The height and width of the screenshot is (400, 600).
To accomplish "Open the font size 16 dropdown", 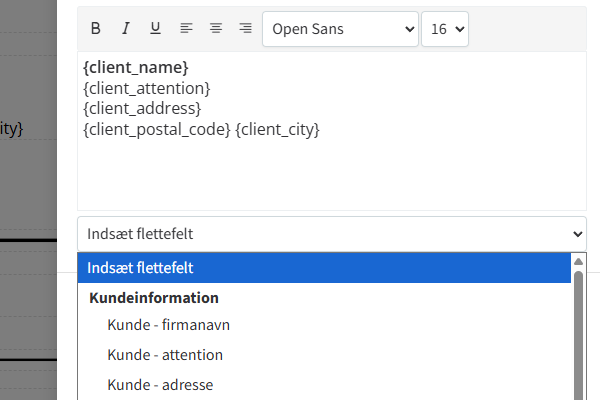I will click(x=445, y=29).
